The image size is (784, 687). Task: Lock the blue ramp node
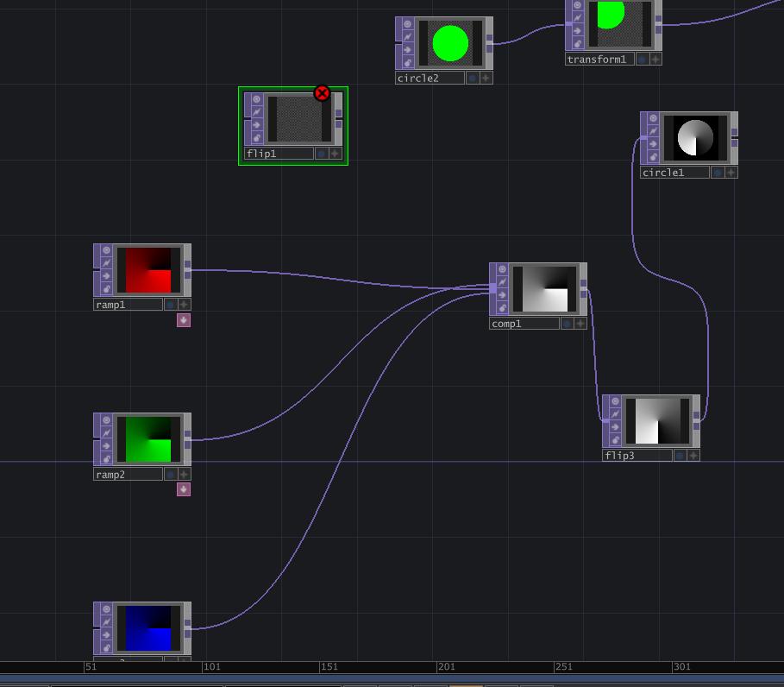coord(106,648)
